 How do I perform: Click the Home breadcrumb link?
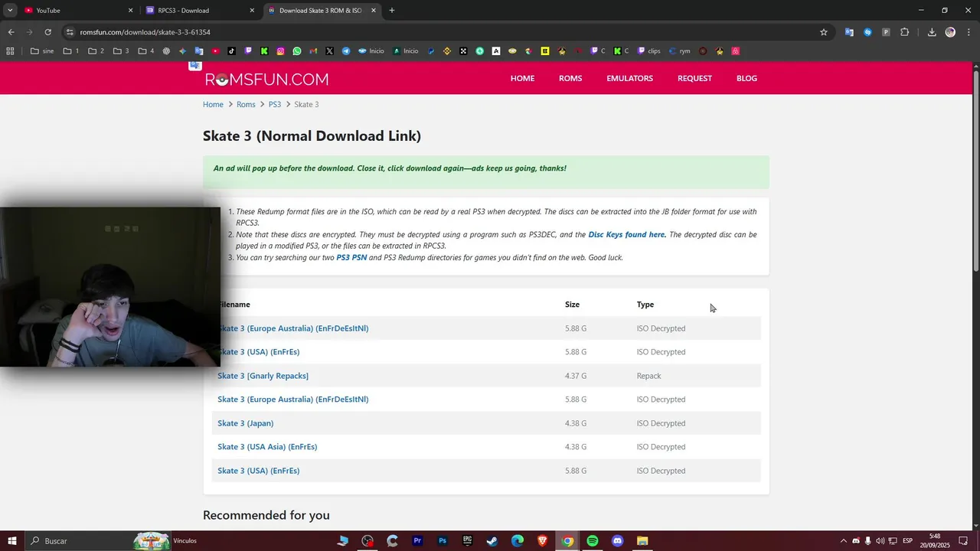(x=213, y=104)
